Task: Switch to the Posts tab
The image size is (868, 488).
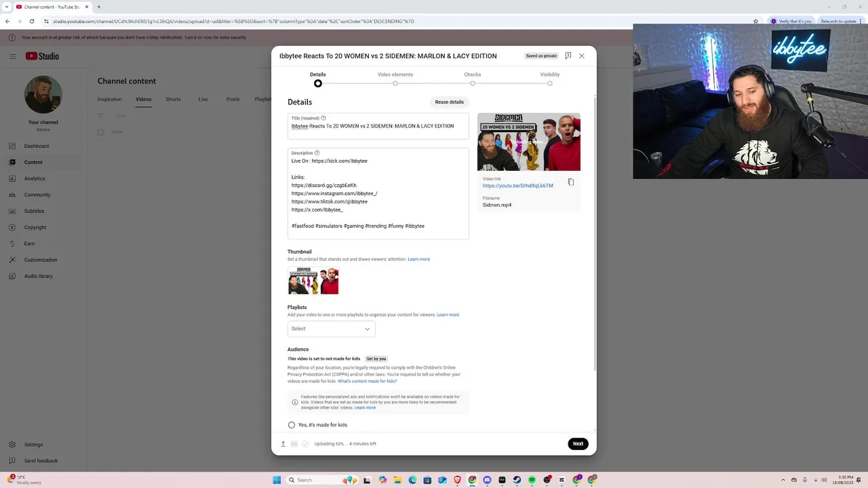Action: coord(233,99)
